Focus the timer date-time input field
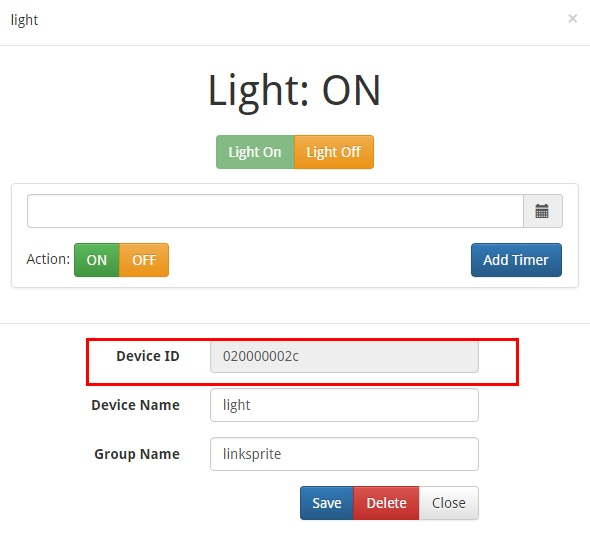 click(x=275, y=211)
